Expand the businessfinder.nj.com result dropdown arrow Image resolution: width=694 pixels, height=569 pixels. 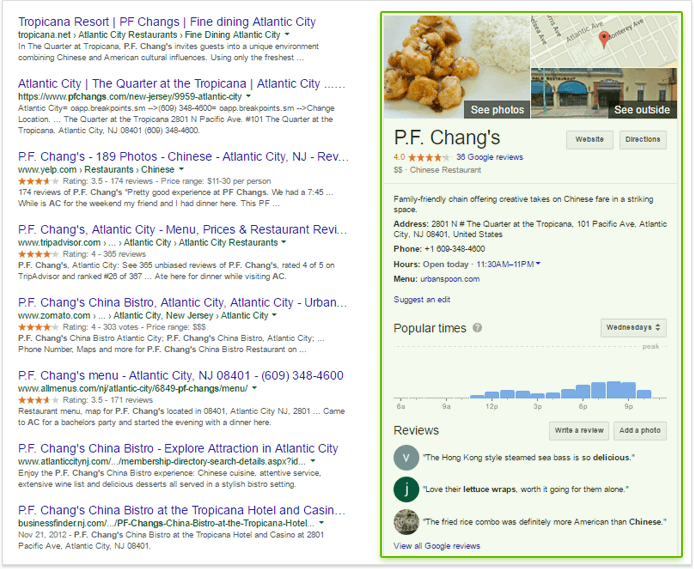(321, 523)
